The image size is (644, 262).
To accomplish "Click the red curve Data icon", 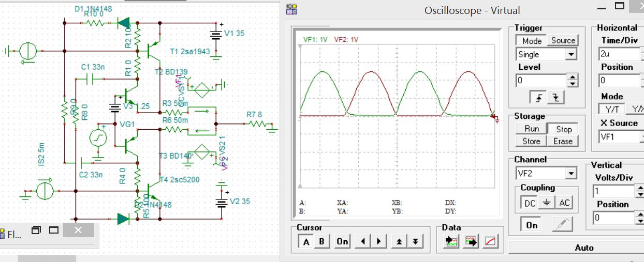I will click(489, 241).
